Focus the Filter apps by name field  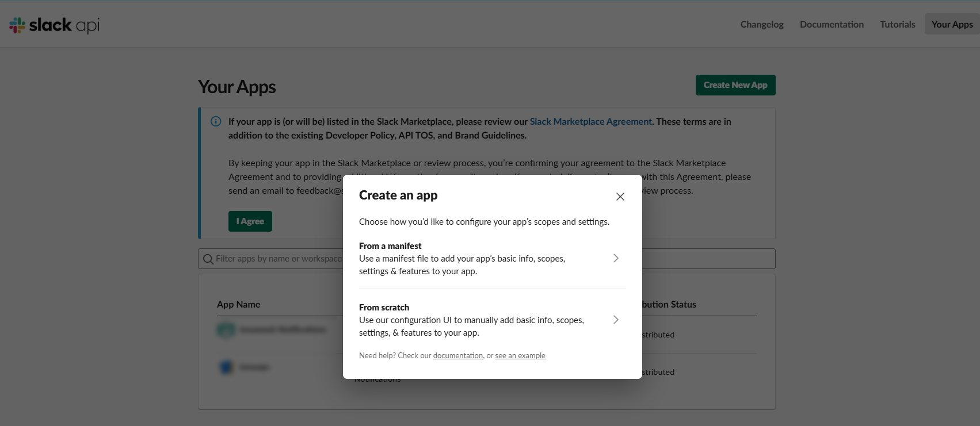tap(486, 259)
